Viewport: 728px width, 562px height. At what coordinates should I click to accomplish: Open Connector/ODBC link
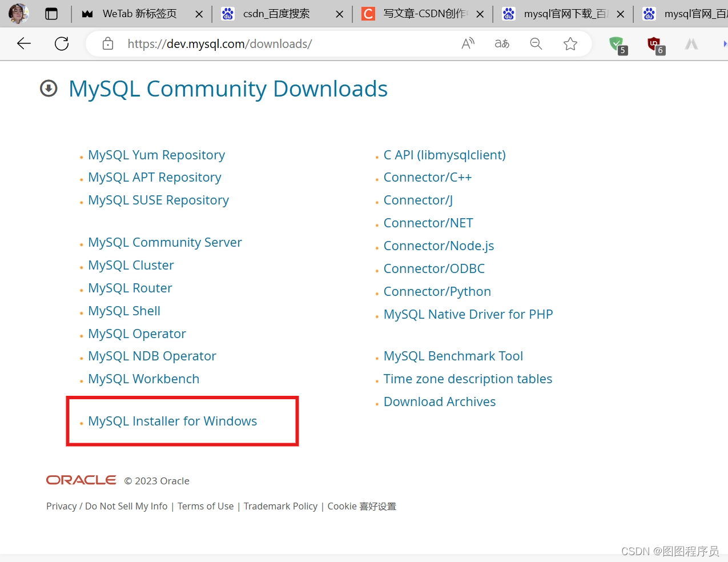(434, 269)
